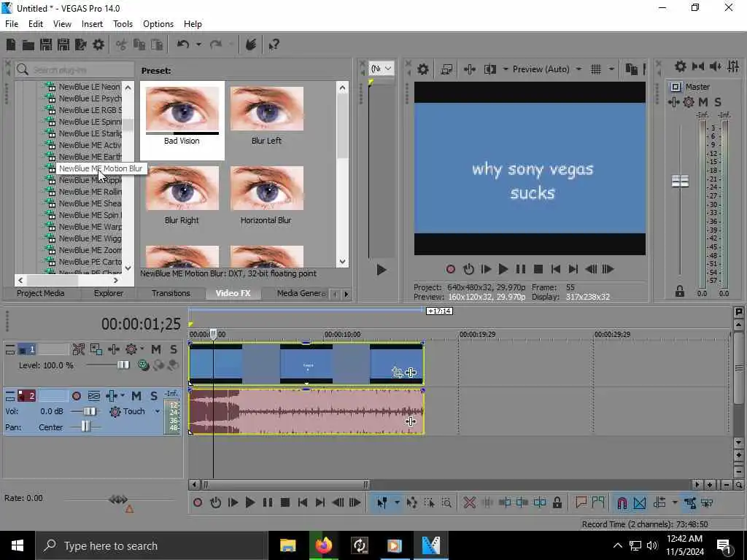Copy snapshot to clipboard in preview
The height and width of the screenshot is (560, 747).
click(631, 69)
